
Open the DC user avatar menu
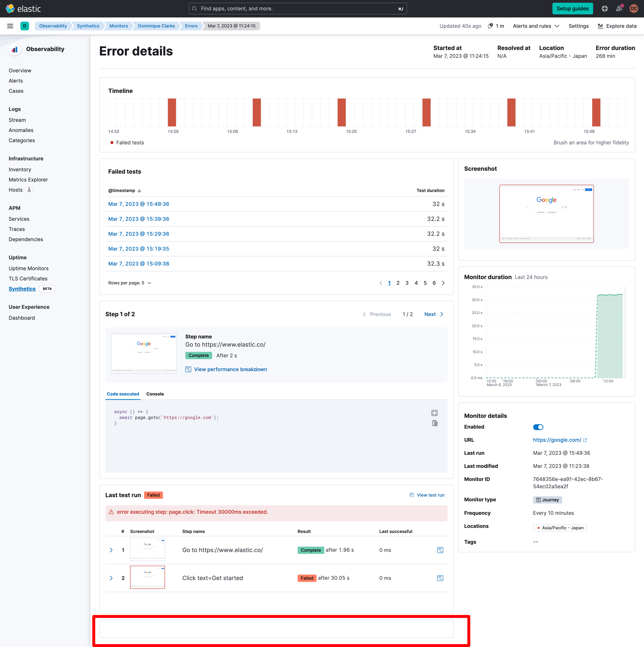[x=634, y=8]
